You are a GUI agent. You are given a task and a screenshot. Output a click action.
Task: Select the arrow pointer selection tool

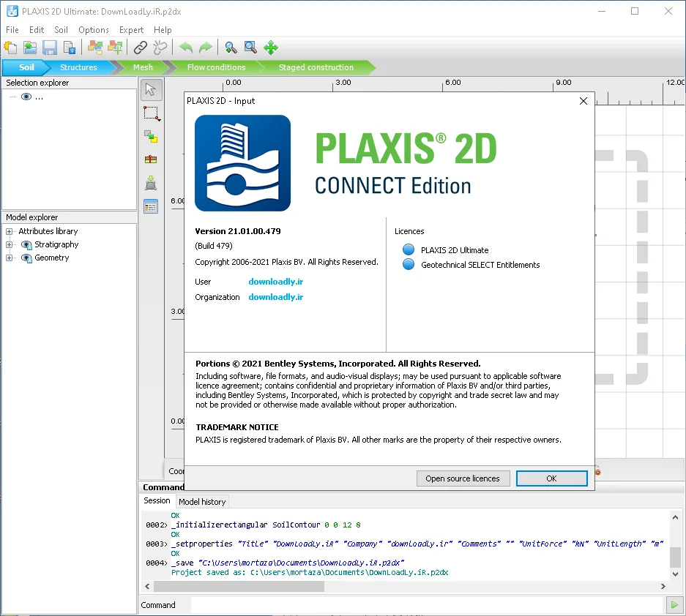coord(151,89)
